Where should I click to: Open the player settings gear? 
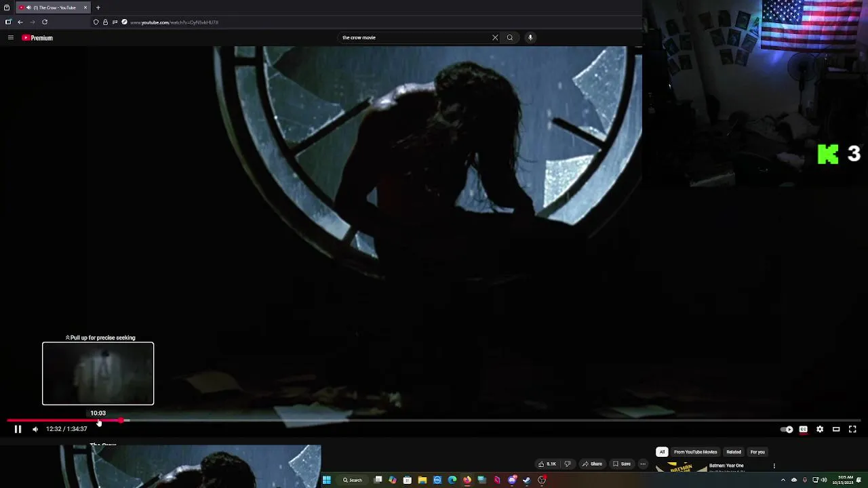pyautogui.click(x=820, y=429)
